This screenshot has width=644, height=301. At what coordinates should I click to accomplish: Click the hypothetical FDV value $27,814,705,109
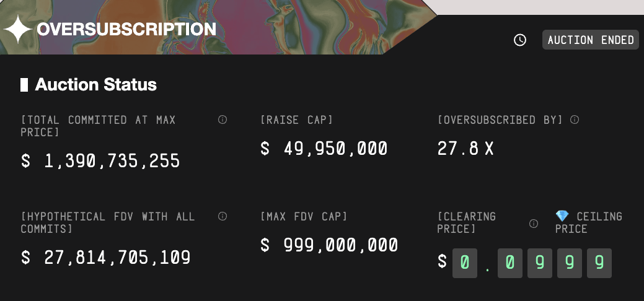[x=105, y=258]
